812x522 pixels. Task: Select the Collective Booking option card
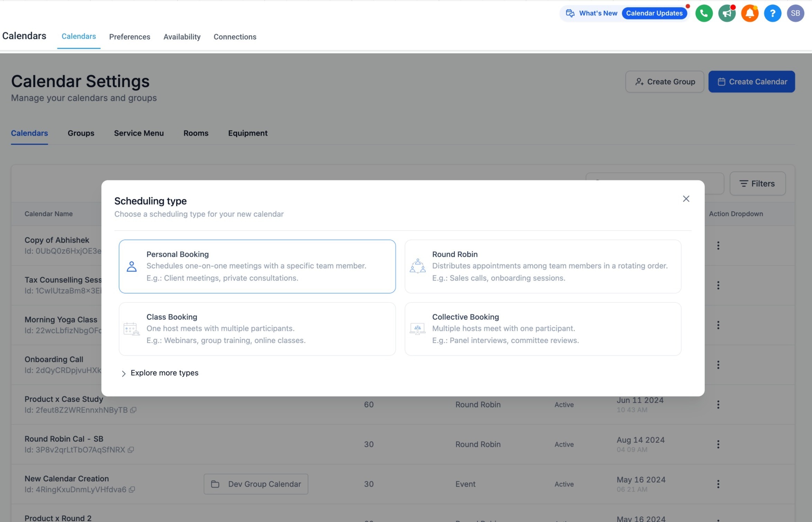(543, 329)
